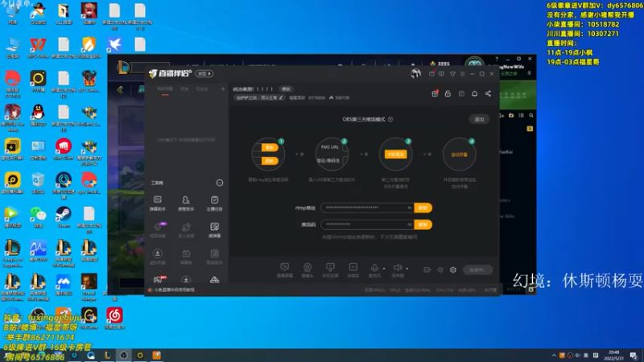
Task: Select the second scene tab in left panel
Action: [x=185, y=89]
